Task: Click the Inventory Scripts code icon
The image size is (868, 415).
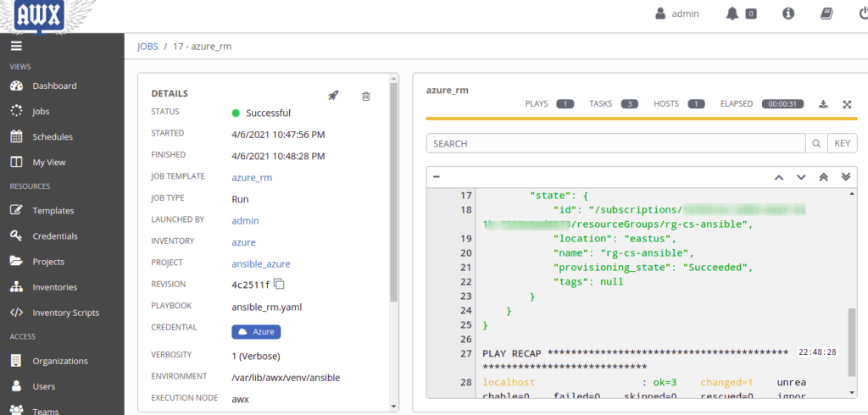Action: click(17, 312)
